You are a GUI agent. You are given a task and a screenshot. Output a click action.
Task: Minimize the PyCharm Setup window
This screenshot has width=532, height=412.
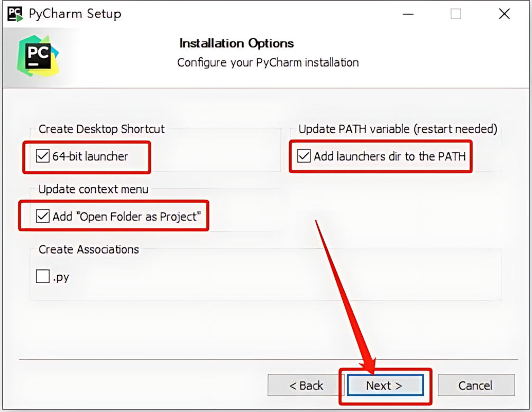click(408, 14)
